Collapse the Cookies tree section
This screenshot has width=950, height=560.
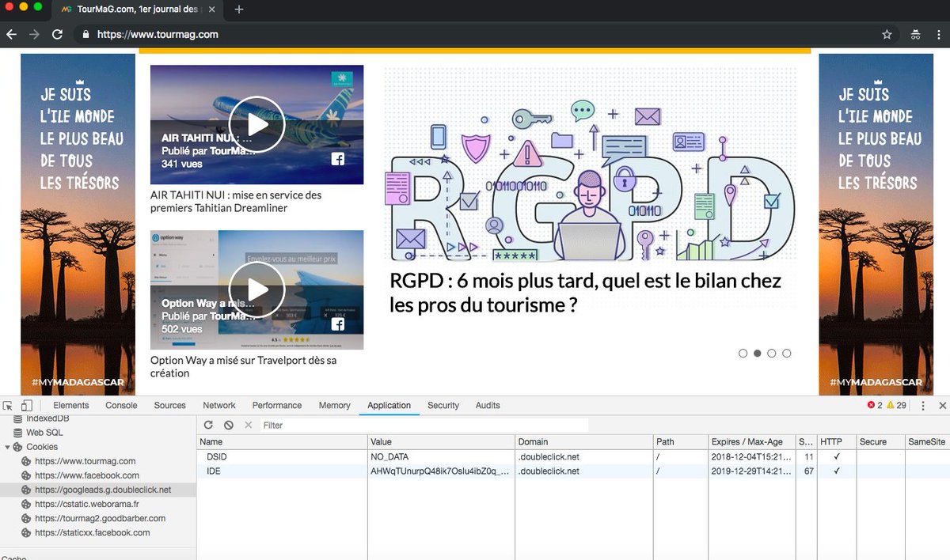[x=8, y=447]
